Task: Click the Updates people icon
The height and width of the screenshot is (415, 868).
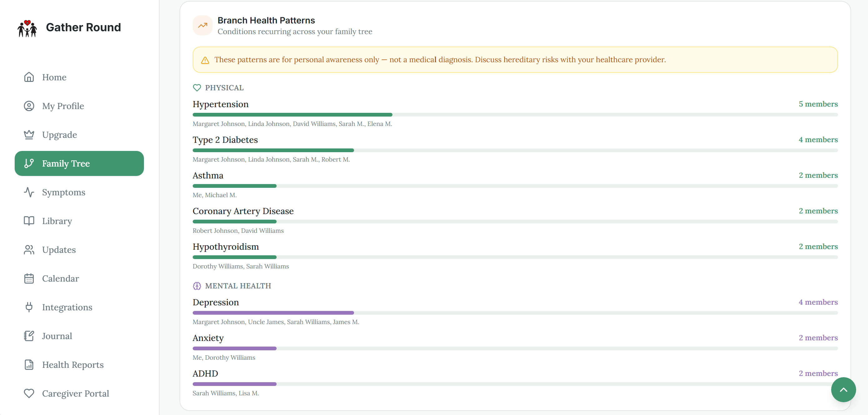Action: [29, 250]
